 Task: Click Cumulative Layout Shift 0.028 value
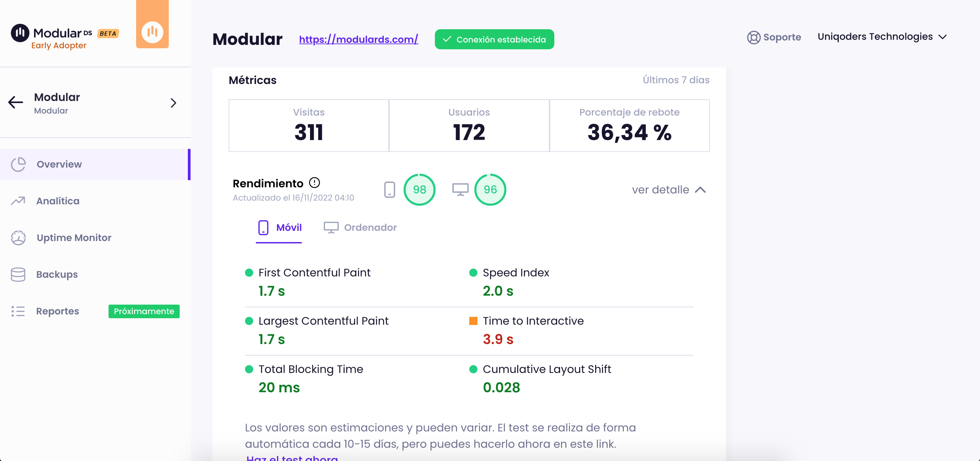coord(502,388)
